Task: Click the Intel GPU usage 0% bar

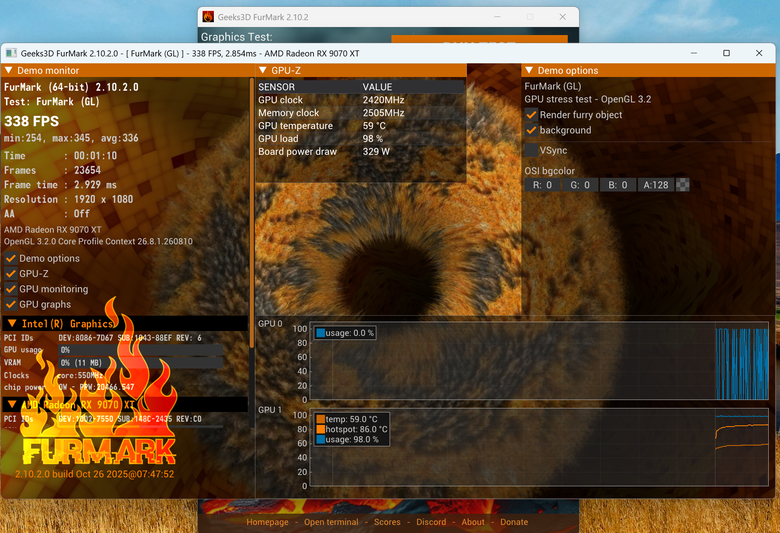Action: (x=141, y=350)
